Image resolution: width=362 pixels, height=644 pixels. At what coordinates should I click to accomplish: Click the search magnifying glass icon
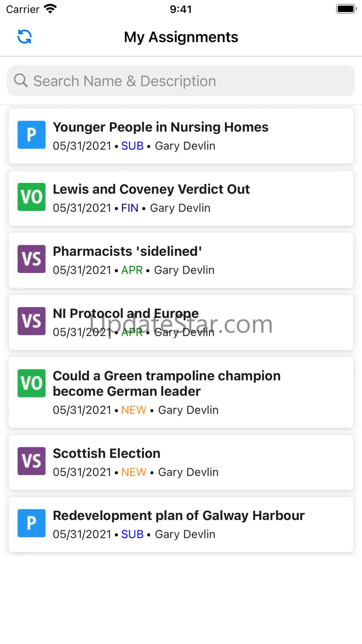(x=21, y=81)
